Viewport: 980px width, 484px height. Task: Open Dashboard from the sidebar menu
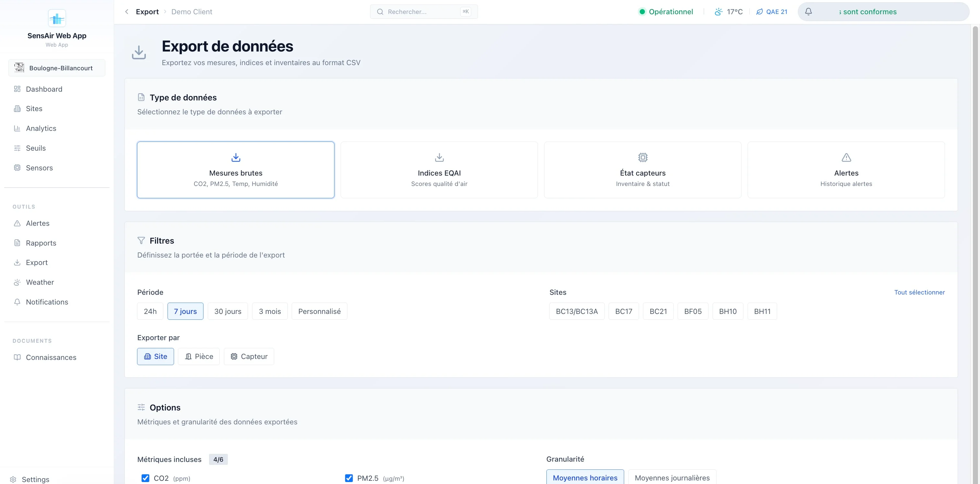pyautogui.click(x=57, y=89)
